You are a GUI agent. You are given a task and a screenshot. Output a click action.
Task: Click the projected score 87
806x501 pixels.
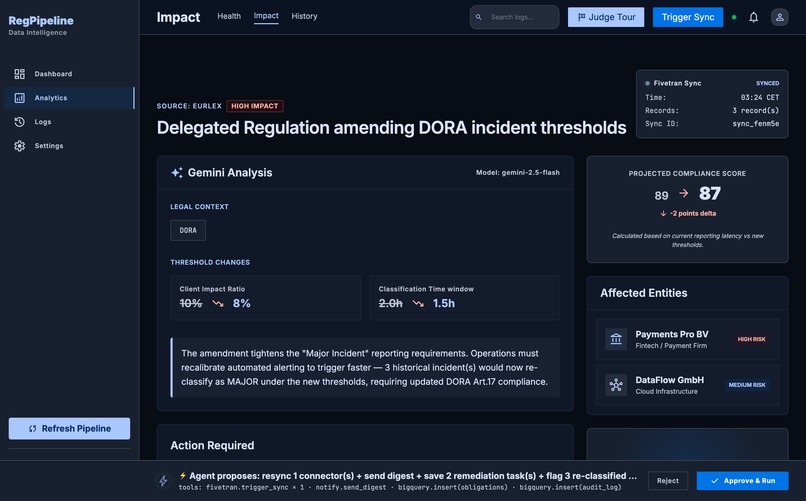tap(710, 193)
